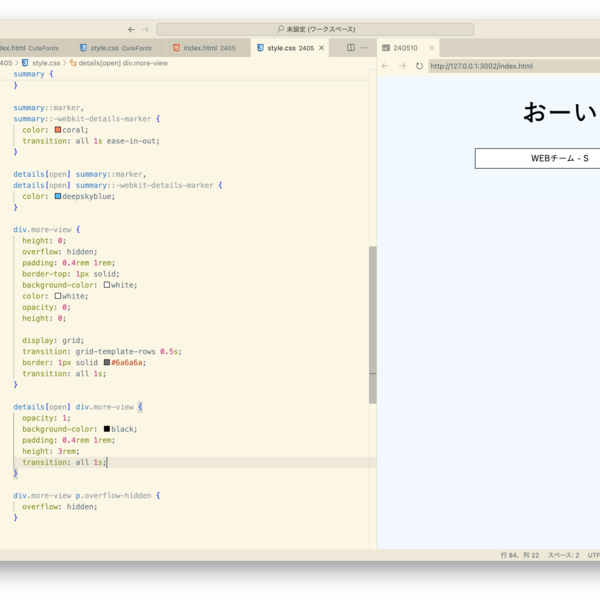The width and height of the screenshot is (600, 600).
Task: Reload the preview browser page
Action: point(419,66)
